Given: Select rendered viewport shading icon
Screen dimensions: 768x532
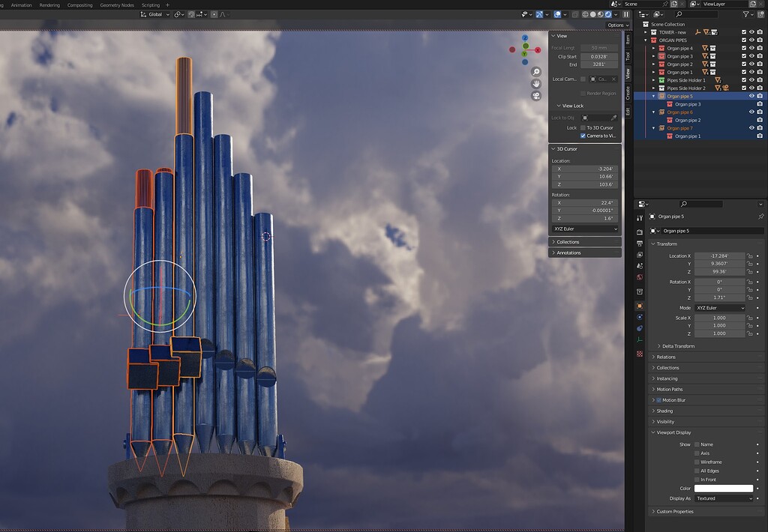Looking at the screenshot, I should (608, 15).
